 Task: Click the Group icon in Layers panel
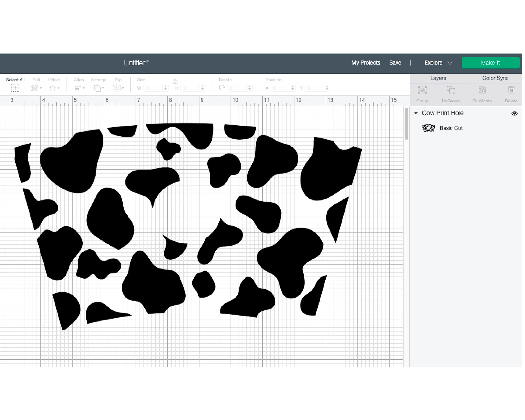click(422, 90)
